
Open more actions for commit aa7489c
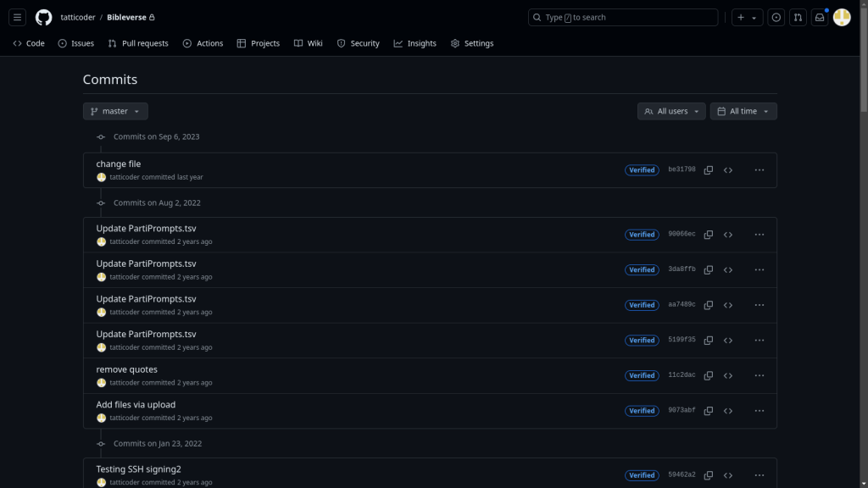(759, 305)
